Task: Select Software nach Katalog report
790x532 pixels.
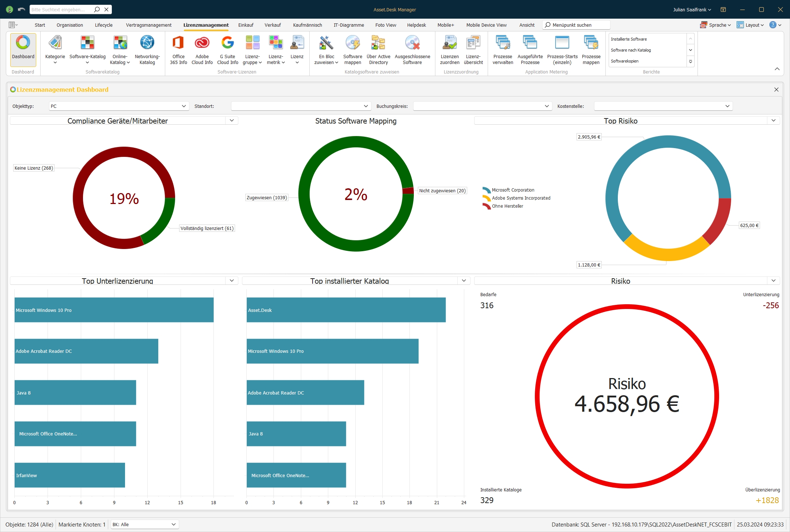Action: [x=631, y=50]
